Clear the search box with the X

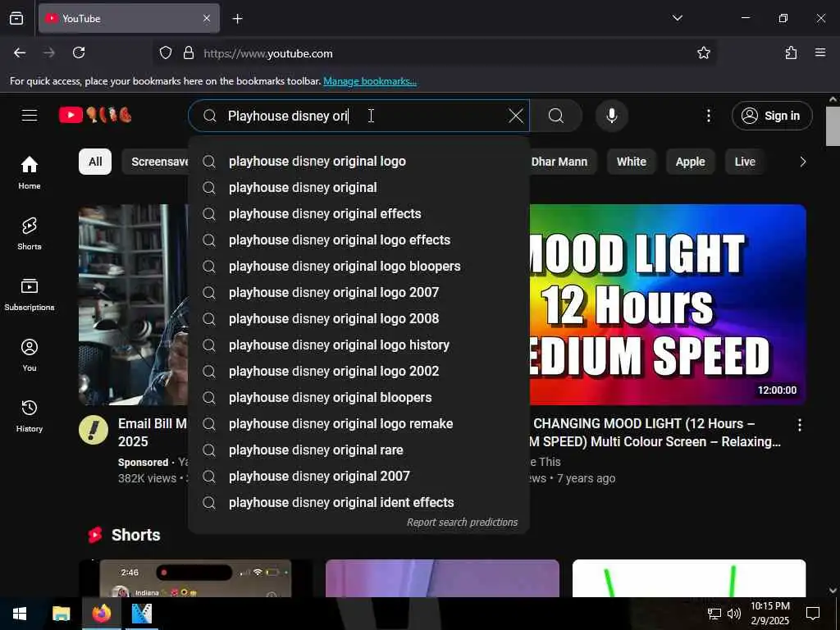click(515, 116)
